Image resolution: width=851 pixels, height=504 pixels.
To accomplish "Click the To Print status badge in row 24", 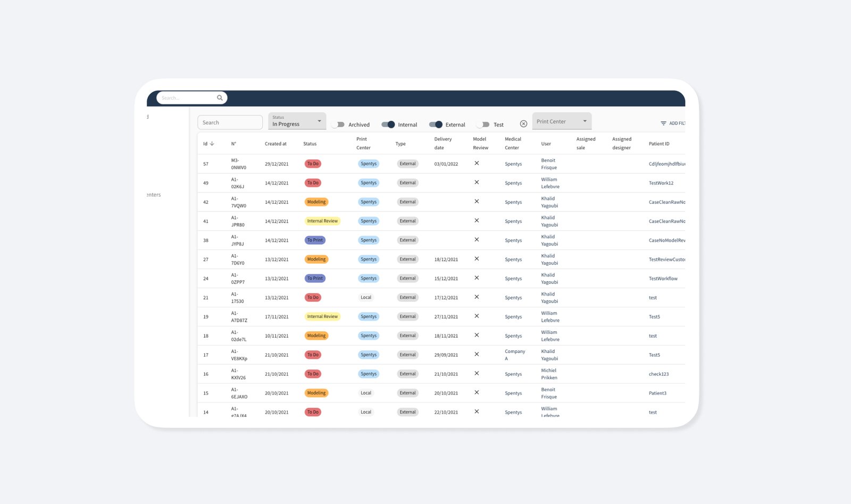I will tap(315, 279).
